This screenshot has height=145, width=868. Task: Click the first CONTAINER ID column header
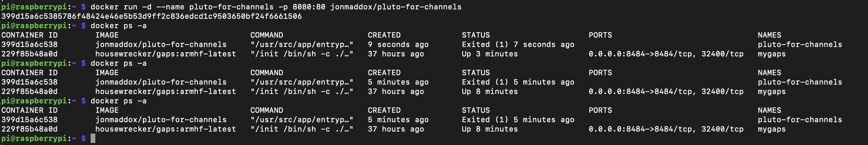pos(29,35)
